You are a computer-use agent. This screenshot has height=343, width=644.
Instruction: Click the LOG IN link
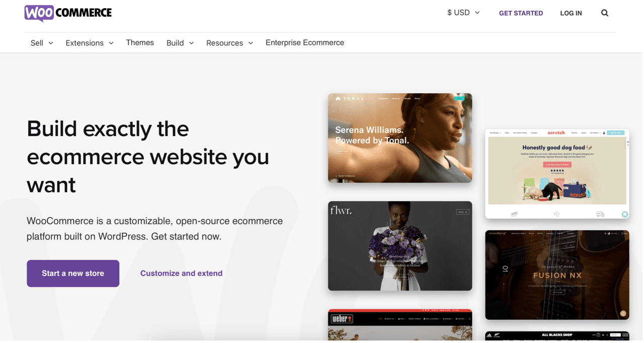click(x=571, y=13)
